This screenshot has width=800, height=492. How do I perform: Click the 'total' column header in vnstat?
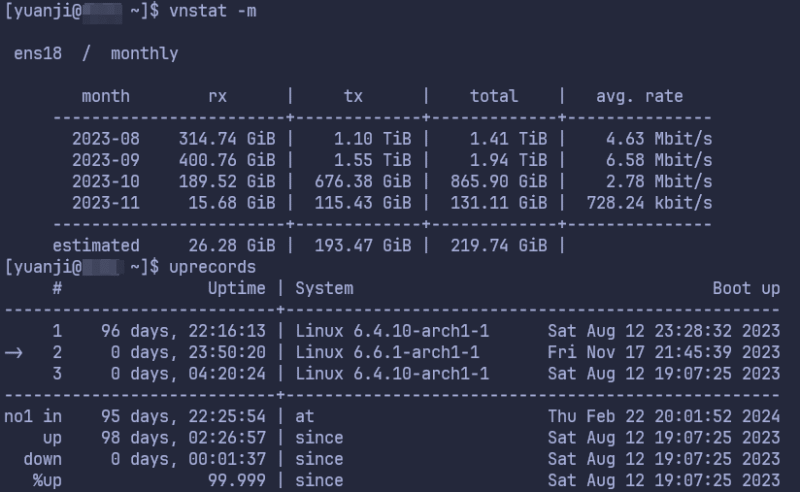coord(494,96)
